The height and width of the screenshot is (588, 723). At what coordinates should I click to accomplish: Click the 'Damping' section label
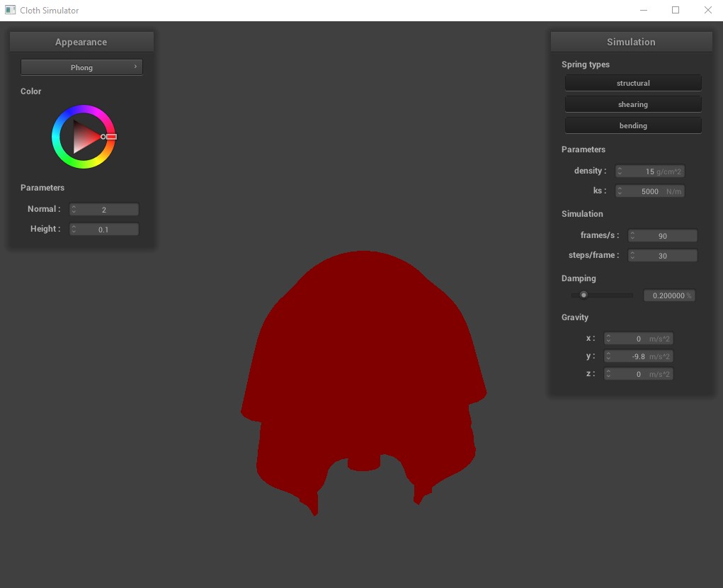pyautogui.click(x=579, y=278)
